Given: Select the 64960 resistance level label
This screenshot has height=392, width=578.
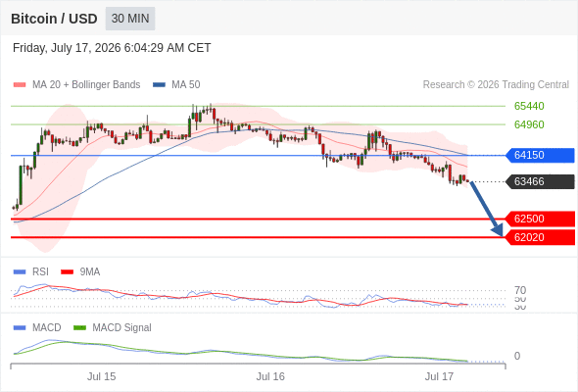Looking at the screenshot, I should [529, 124].
